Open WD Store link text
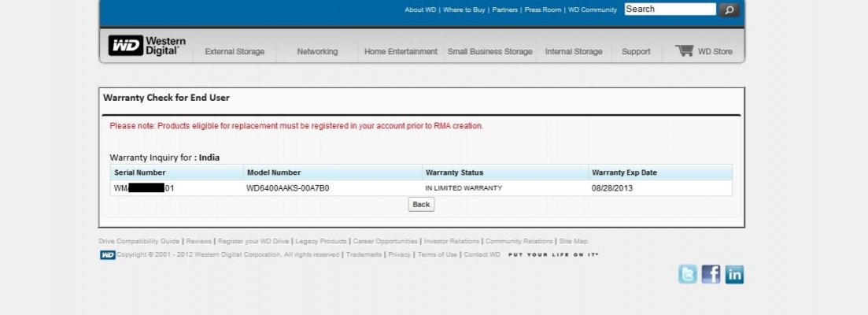 (x=715, y=51)
